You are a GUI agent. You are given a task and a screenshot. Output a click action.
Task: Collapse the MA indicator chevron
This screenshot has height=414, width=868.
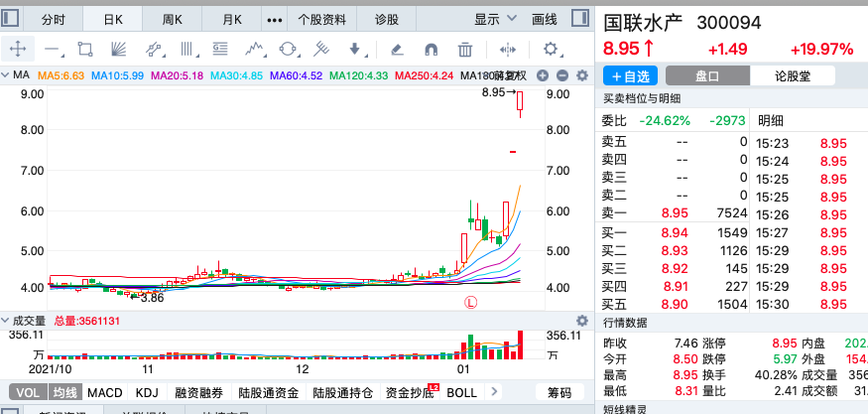point(6,74)
